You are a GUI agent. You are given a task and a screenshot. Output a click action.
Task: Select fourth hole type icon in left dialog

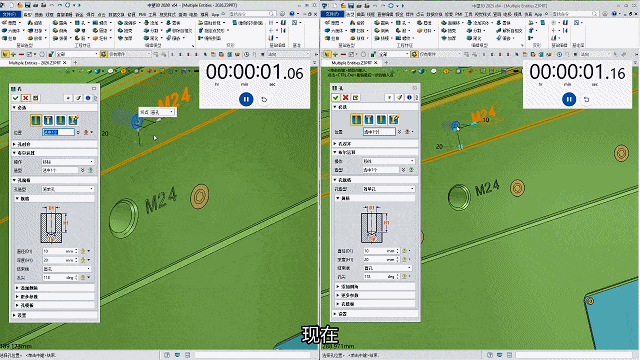click(73, 120)
